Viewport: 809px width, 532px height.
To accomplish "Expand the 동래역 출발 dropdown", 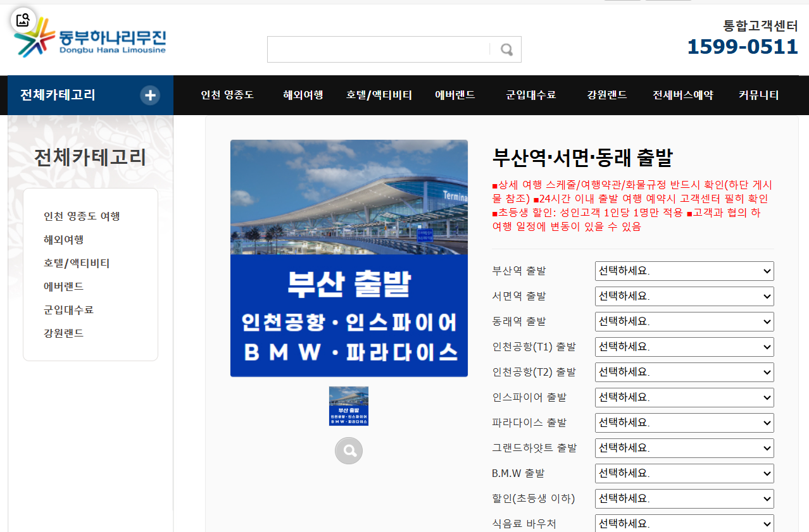I will (684, 321).
